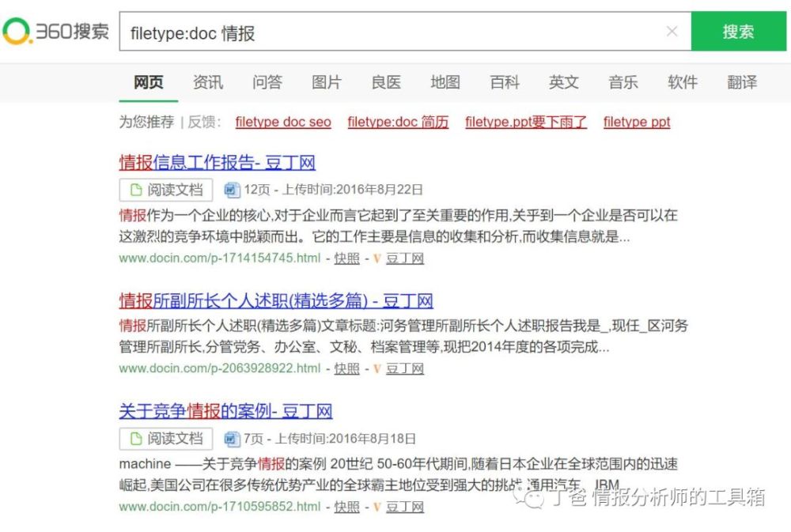Click the V verification icon for p-2063928922 result

pyautogui.click(x=377, y=369)
